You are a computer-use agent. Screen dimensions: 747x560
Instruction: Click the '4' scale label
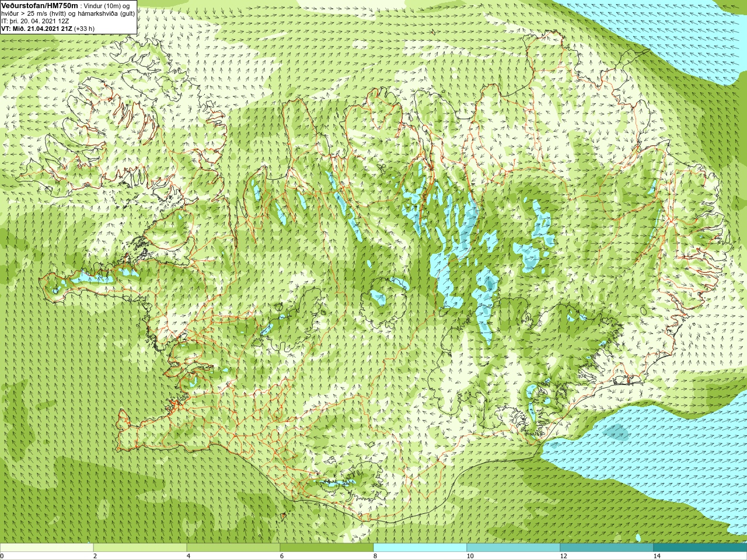tap(189, 556)
